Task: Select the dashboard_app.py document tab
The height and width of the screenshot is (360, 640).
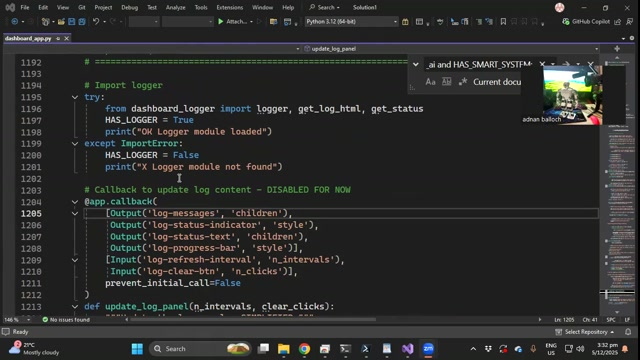Action: [28, 38]
